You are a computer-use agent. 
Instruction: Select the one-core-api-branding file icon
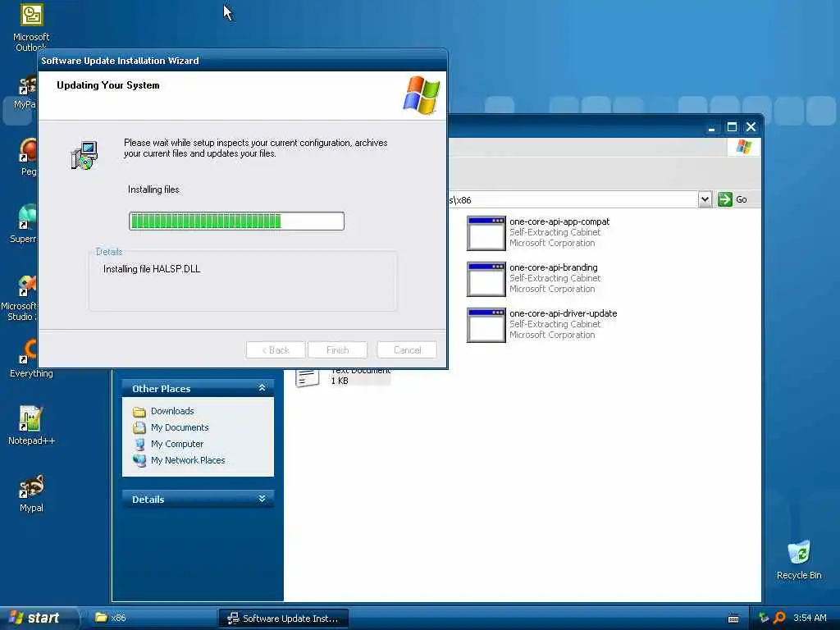[x=486, y=279]
